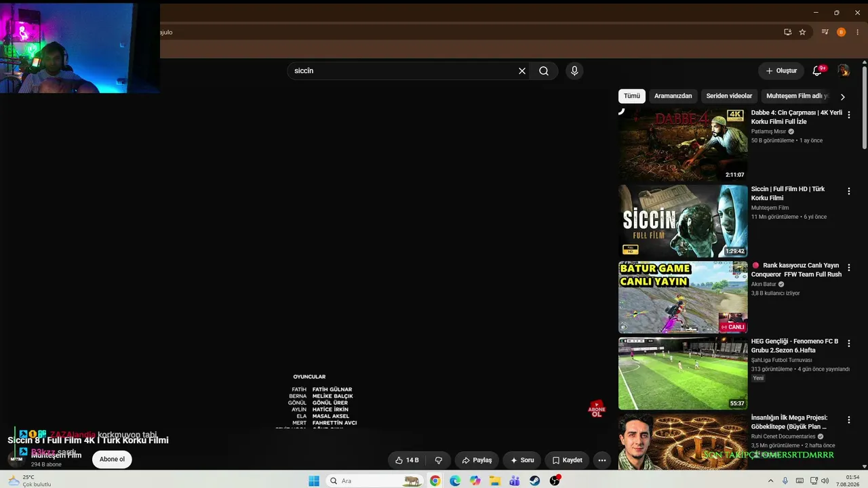Screen dimensions: 868x488
Task: Open Siccin | Full Film HD title link
Action: point(788,194)
